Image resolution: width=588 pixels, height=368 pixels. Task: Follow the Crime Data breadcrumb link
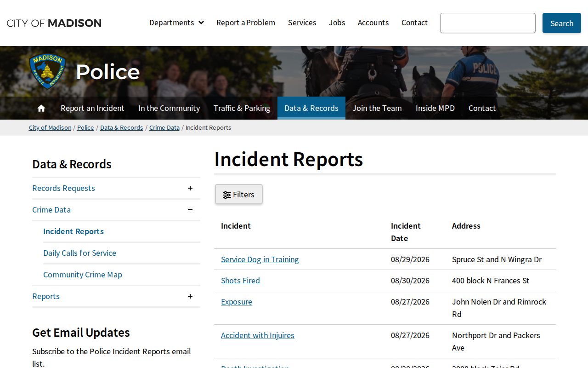[x=164, y=127]
